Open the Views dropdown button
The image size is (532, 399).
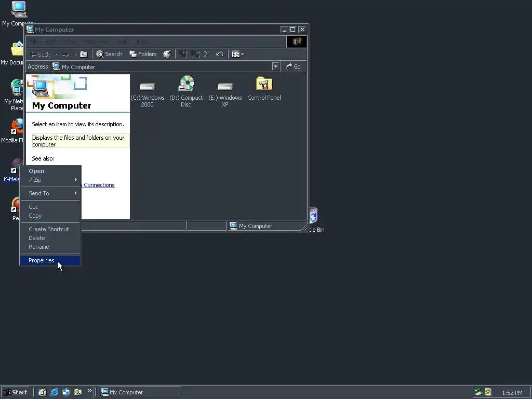tap(237, 54)
